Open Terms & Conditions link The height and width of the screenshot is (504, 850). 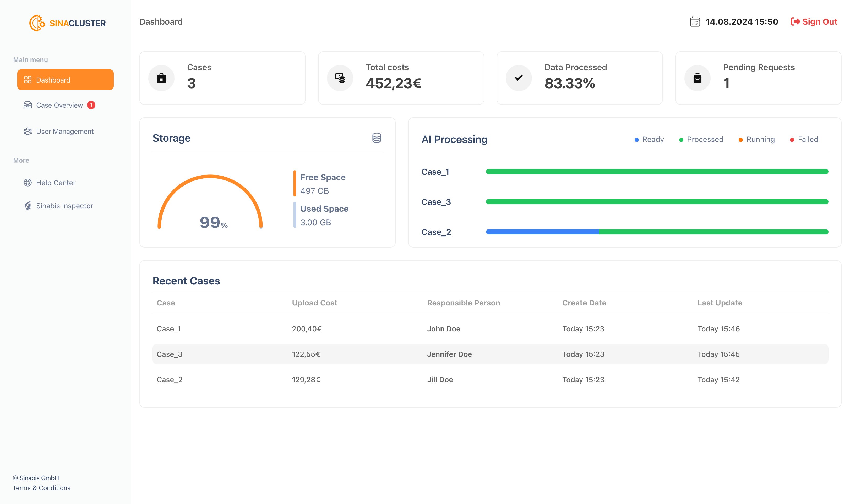click(x=41, y=488)
